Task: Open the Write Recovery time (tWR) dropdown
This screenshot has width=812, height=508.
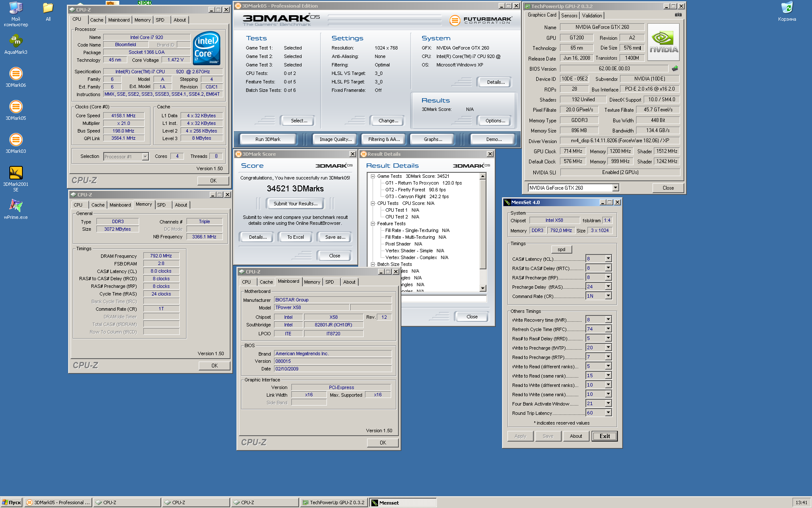Action: 608,320
